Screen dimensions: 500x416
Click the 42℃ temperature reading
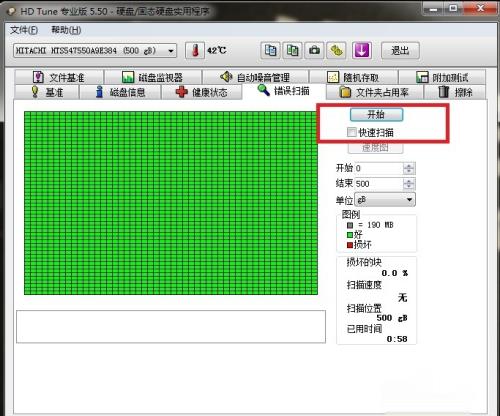click(217, 51)
